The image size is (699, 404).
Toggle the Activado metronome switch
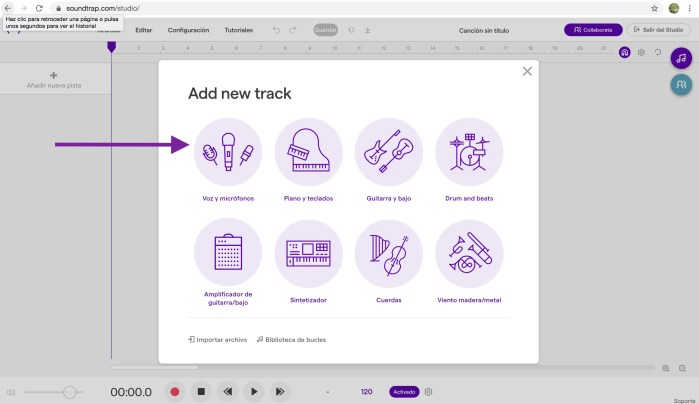(x=403, y=392)
